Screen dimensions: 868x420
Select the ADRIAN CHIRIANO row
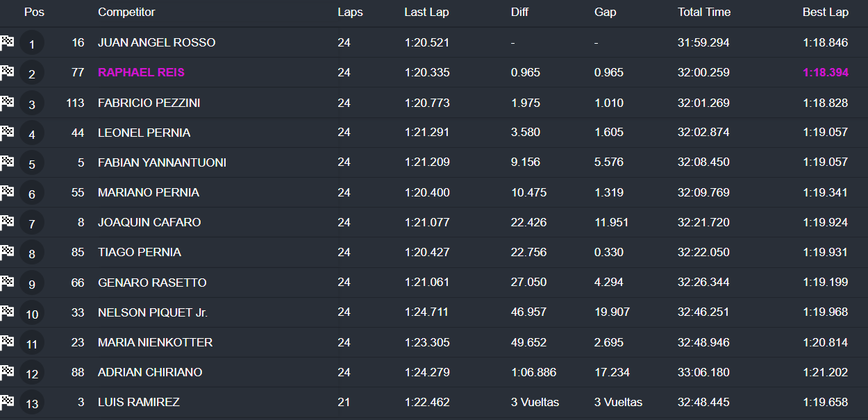click(x=150, y=372)
